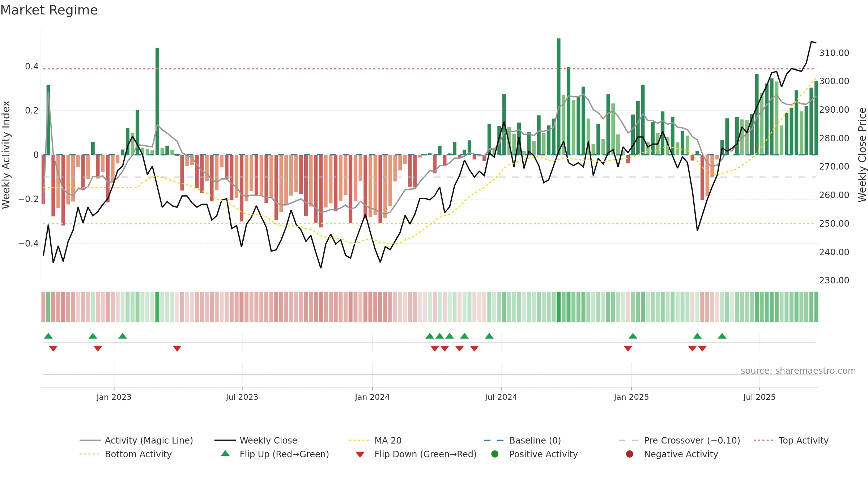Toggle the Weekly Close legend entry

pos(256,440)
